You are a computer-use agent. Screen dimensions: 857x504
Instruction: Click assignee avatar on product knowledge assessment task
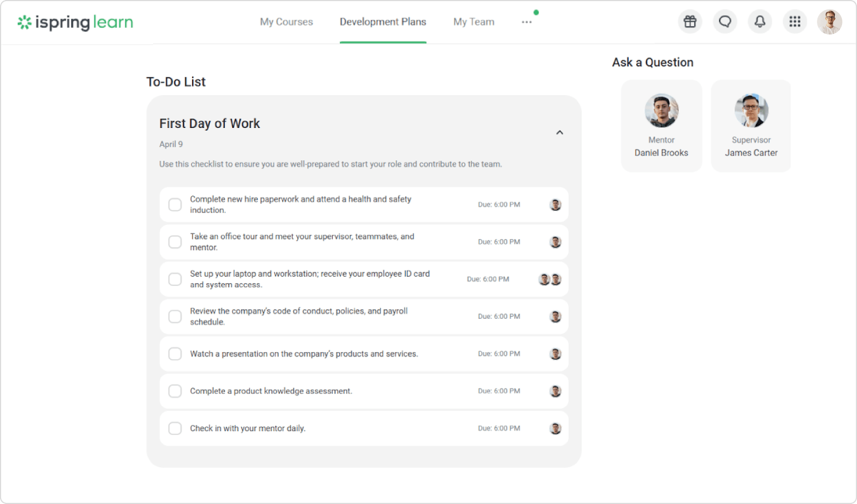pos(555,391)
